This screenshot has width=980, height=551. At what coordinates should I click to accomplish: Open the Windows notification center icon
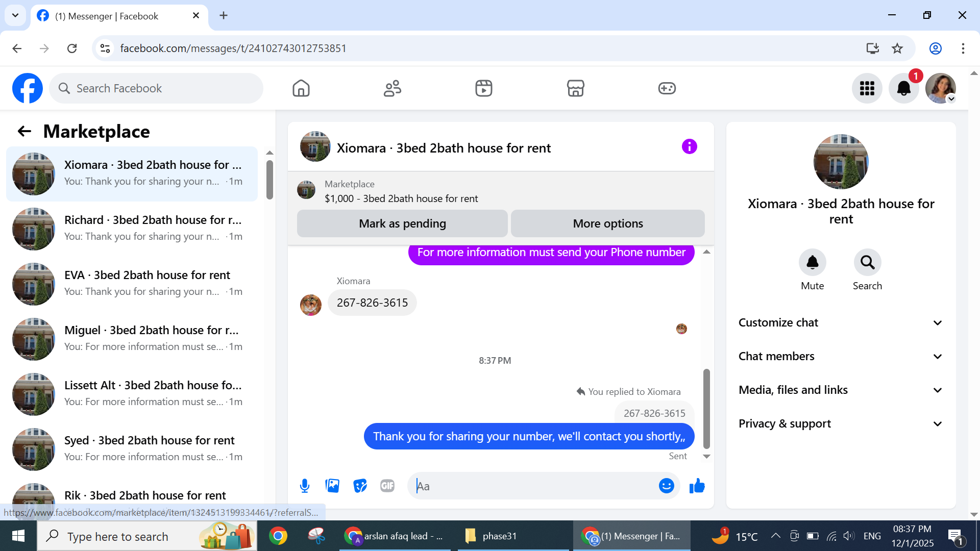pos(955,536)
